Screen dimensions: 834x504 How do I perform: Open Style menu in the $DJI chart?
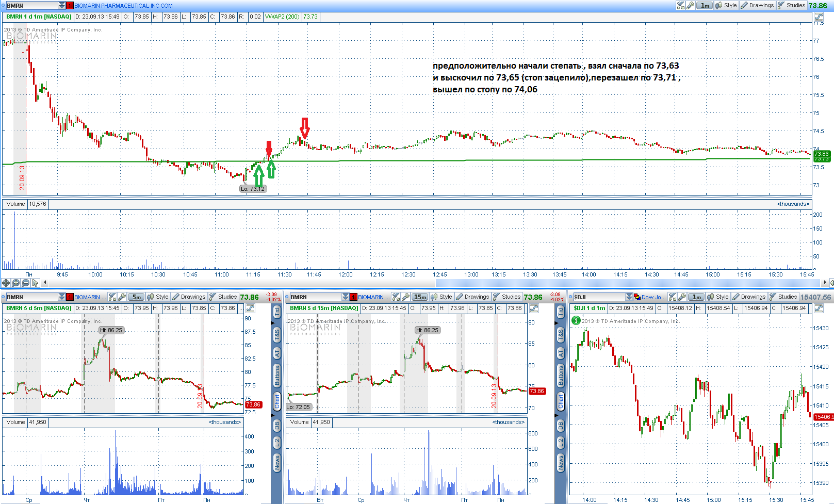(718, 297)
